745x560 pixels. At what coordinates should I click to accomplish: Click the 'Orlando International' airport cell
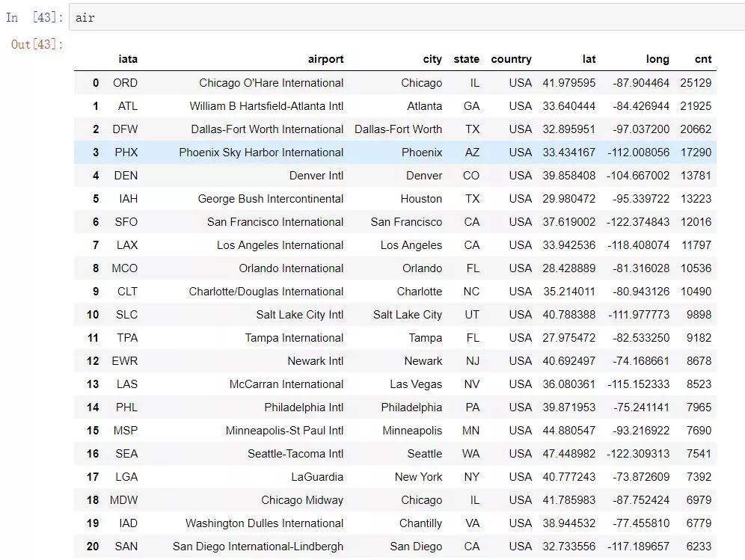291,268
